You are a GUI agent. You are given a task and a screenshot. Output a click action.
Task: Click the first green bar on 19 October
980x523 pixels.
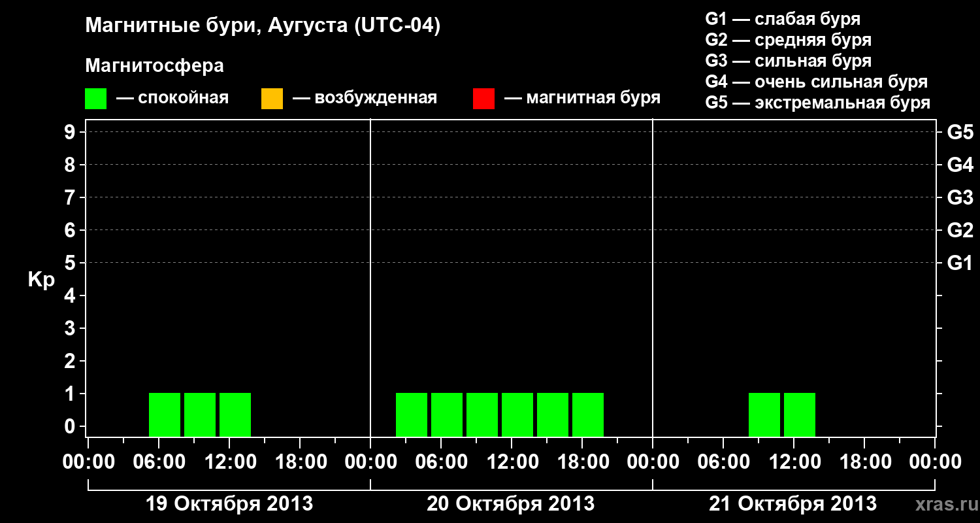165,414
